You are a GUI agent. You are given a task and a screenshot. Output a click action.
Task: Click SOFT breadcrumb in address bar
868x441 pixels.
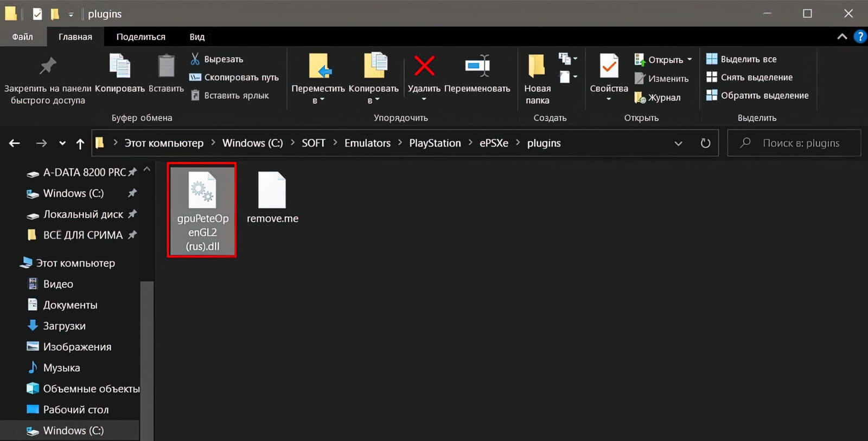[314, 143]
